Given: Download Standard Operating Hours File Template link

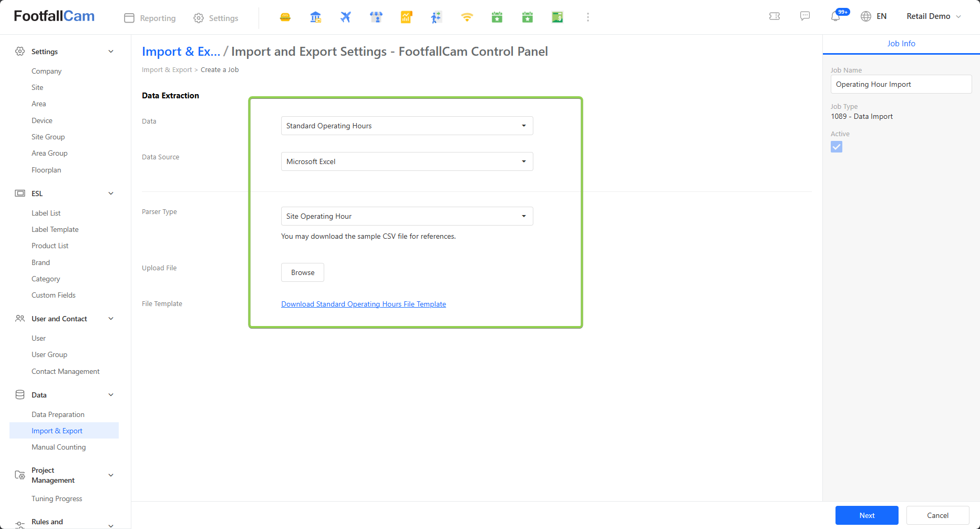Looking at the screenshot, I should tap(364, 304).
